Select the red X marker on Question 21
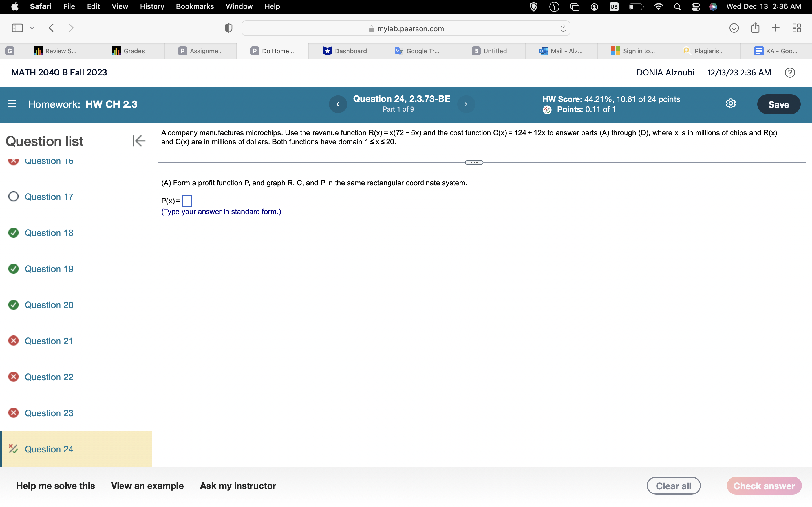The height and width of the screenshot is (507, 812). click(14, 341)
